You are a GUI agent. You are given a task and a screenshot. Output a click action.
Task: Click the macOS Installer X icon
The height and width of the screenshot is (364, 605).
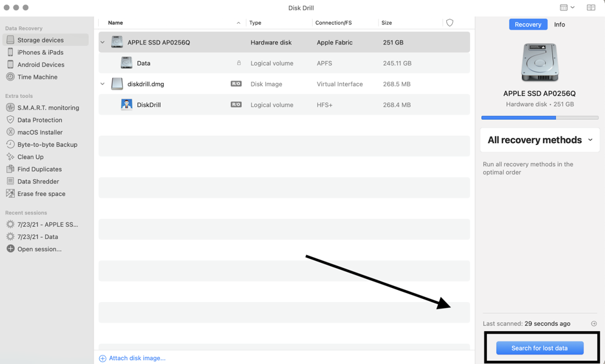click(10, 132)
